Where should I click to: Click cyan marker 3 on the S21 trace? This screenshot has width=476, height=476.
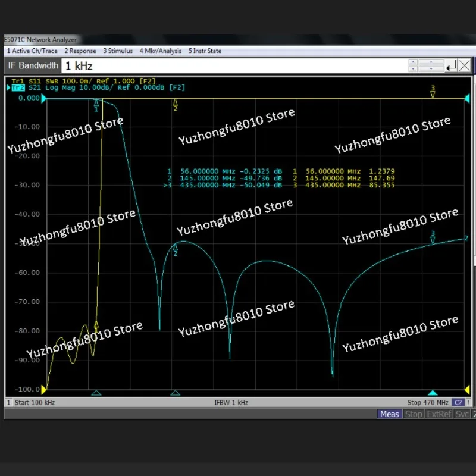tap(433, 237)
